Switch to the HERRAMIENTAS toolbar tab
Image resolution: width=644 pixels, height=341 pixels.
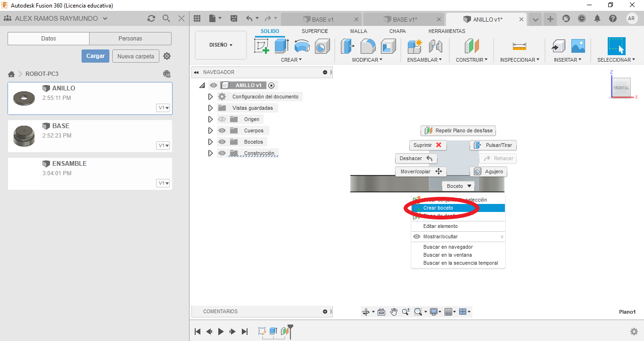coord(447,31)
